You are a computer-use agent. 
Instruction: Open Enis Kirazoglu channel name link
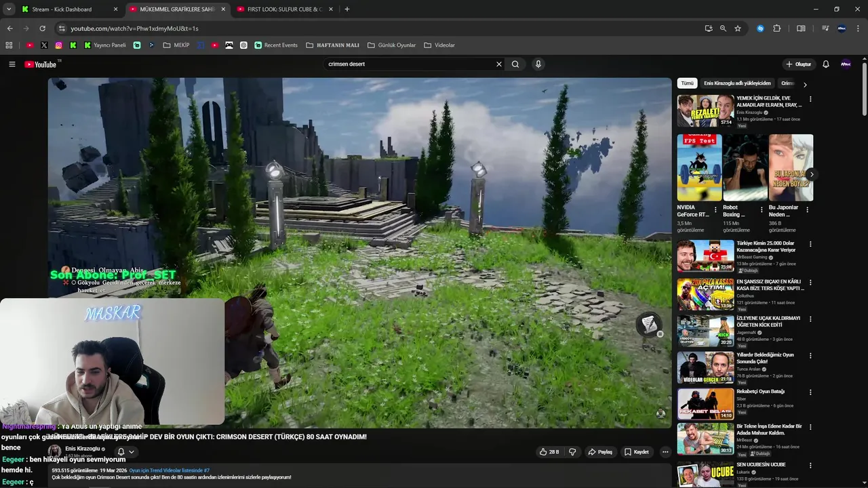pos(83,449)
